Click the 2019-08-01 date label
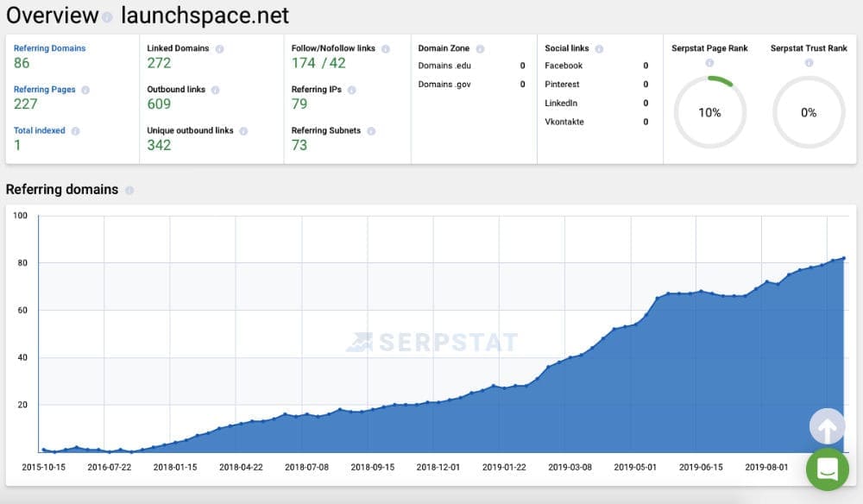The image size is (863, 504). [766, 467]
